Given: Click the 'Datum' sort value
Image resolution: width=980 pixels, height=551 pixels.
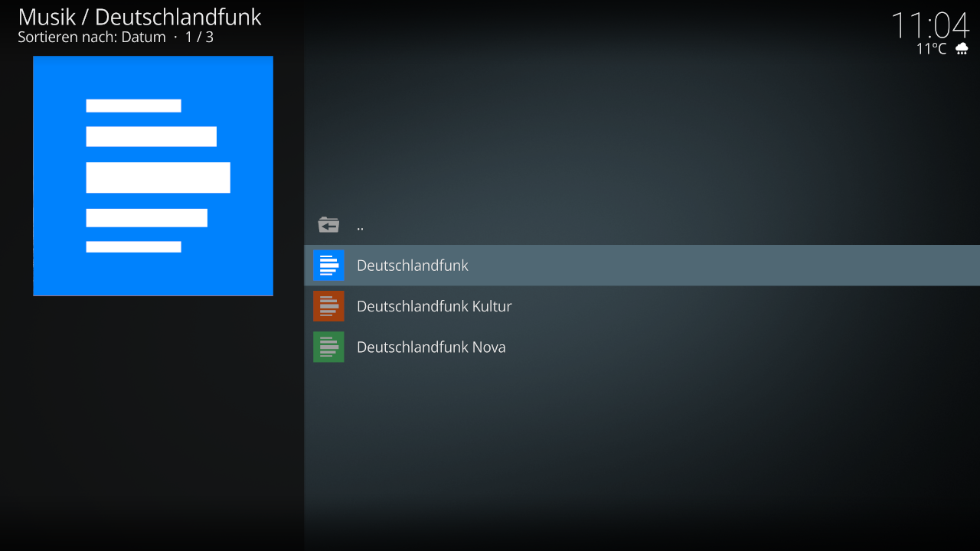Looking at the screenshot, I should click(x=143, y=37).
